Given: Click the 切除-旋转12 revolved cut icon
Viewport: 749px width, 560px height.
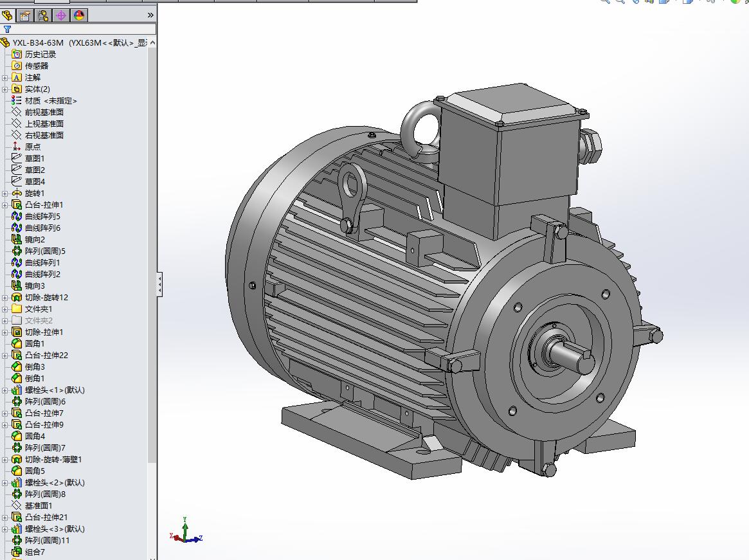Looking at the screenshot, I should tap(17, 297).
